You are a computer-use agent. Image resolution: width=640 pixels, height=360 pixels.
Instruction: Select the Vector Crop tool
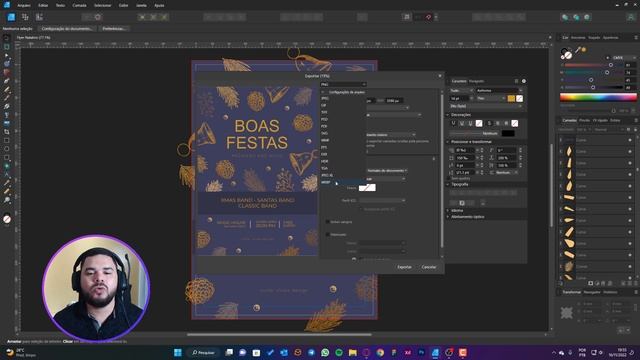(x=7, y=132)
